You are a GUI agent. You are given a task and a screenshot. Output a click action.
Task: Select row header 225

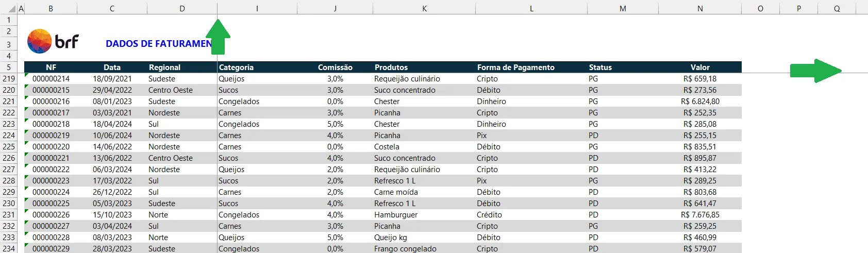point(9,147)
